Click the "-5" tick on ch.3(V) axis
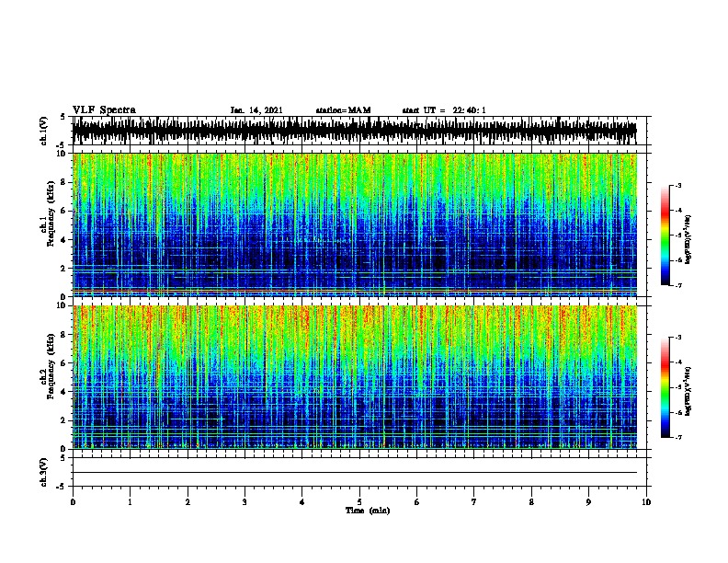 coord(63,487)
